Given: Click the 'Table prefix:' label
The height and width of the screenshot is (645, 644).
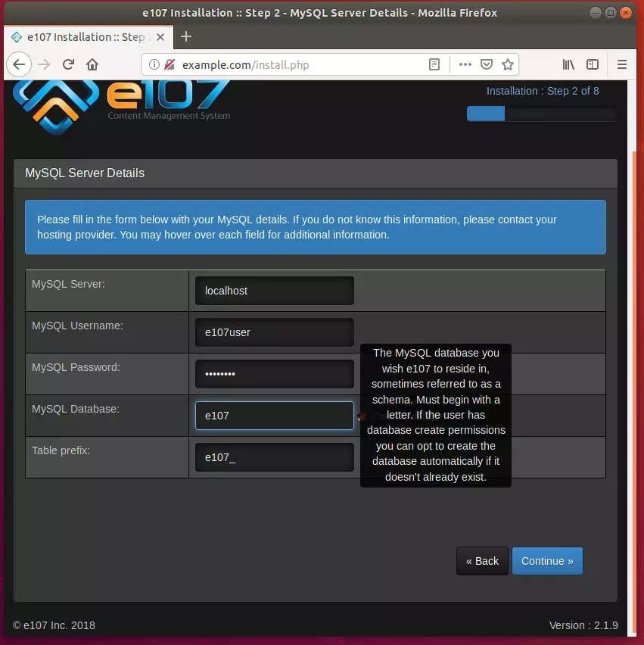Looking at the screenshot, I should click(61, 450).
